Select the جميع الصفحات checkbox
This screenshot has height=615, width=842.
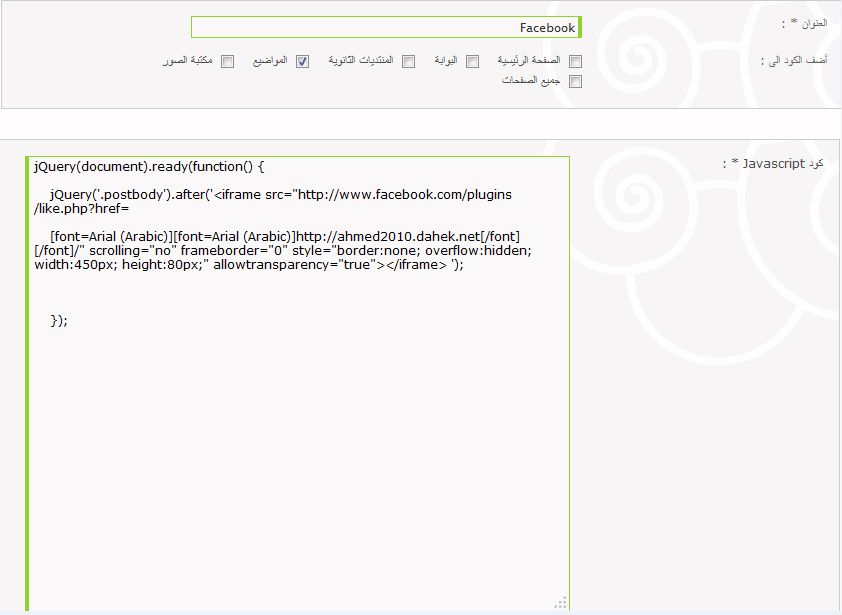[x=575, y=82]
